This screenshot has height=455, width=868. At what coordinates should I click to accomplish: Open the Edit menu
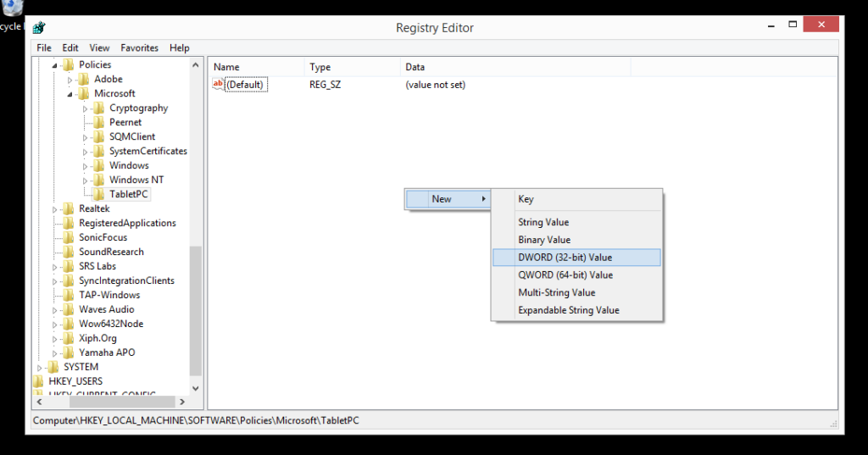coord(70,48)
